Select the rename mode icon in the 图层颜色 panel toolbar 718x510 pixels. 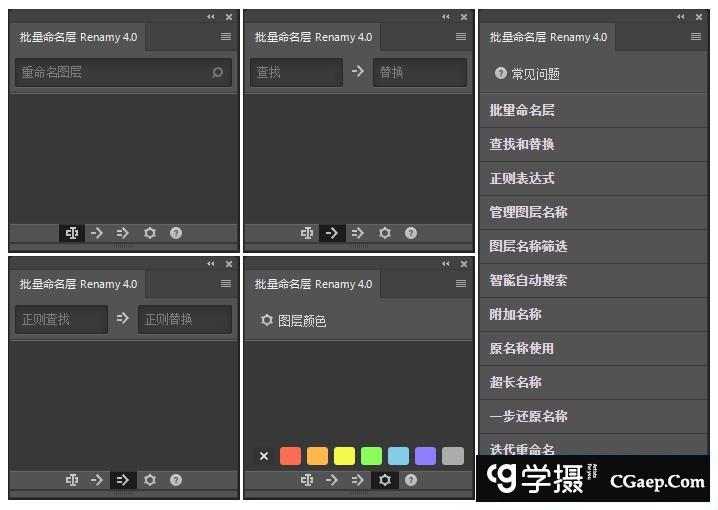click(x=307, y=480)
